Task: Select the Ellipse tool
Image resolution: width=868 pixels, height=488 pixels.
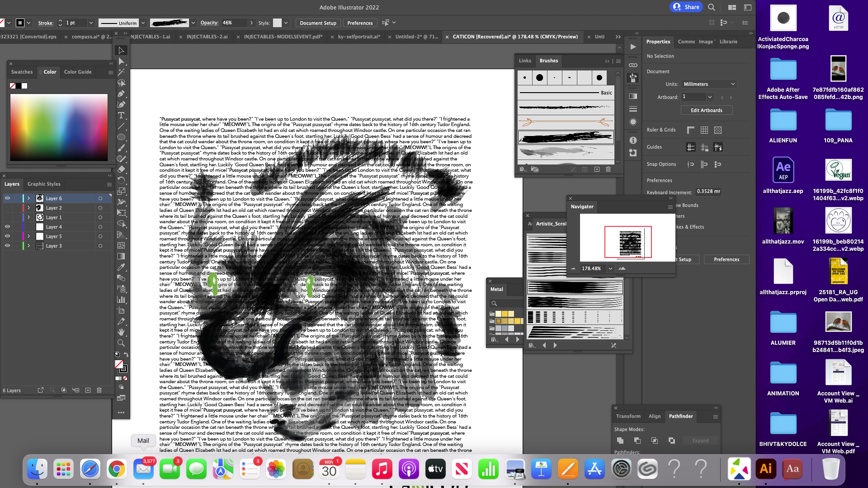Action: (121, 137)
